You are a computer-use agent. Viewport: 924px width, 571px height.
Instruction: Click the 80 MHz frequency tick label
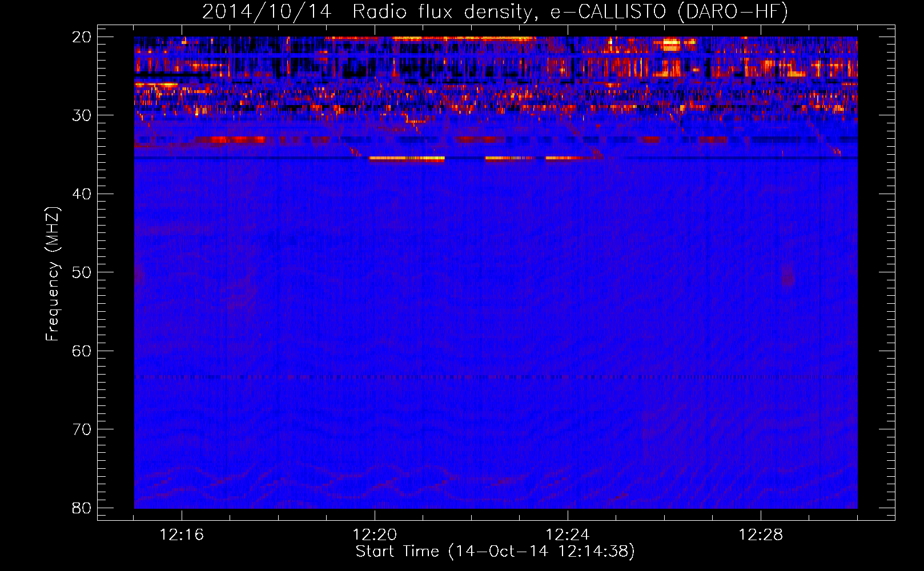tap(82, 508)
